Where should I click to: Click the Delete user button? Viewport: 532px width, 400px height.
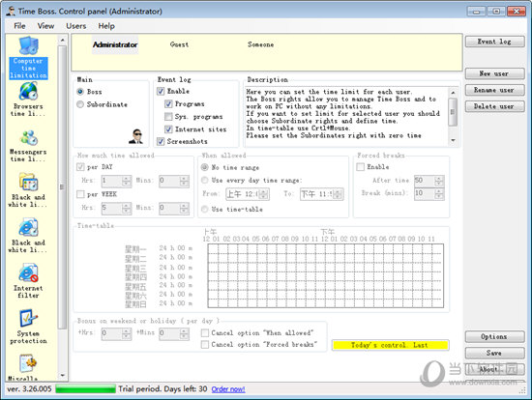click(494, 106)
